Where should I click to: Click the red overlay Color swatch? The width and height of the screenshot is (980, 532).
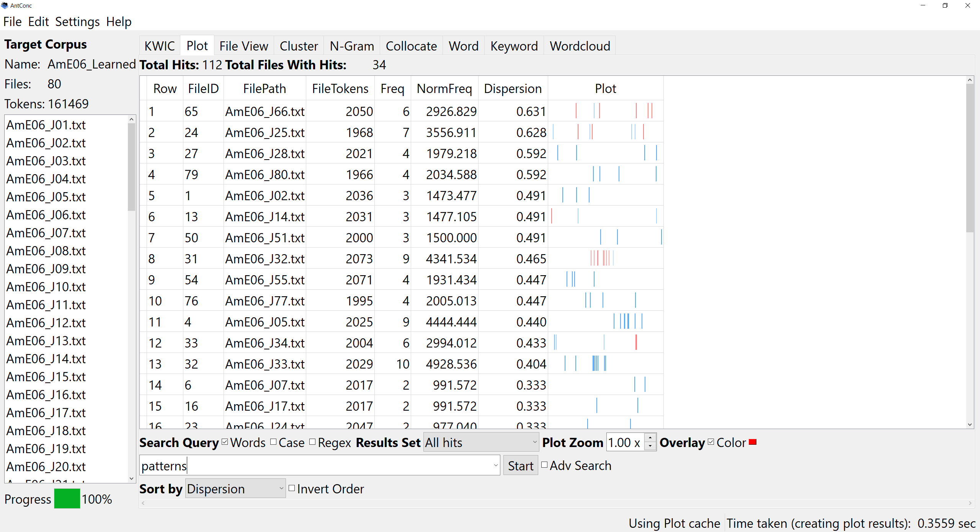(753, 442)
